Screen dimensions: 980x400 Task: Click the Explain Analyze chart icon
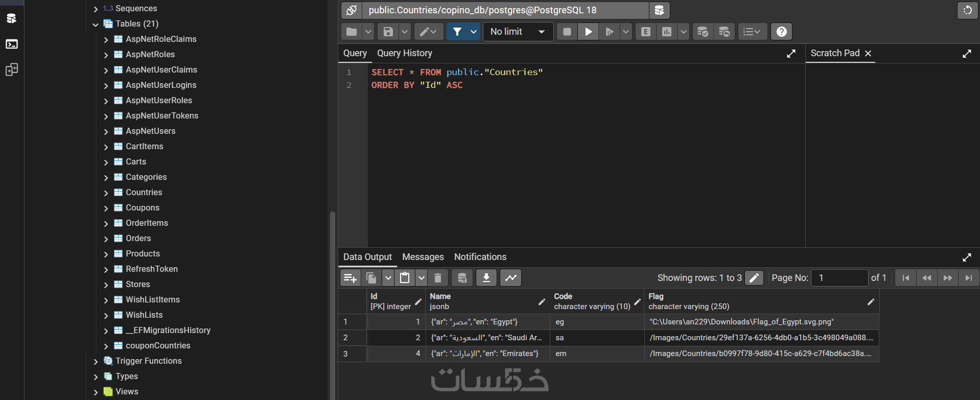click(667, 32)
